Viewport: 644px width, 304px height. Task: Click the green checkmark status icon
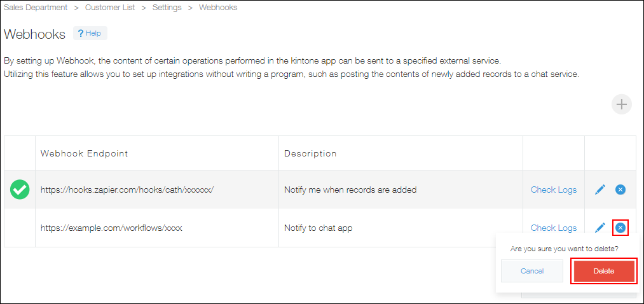[20, 190]
